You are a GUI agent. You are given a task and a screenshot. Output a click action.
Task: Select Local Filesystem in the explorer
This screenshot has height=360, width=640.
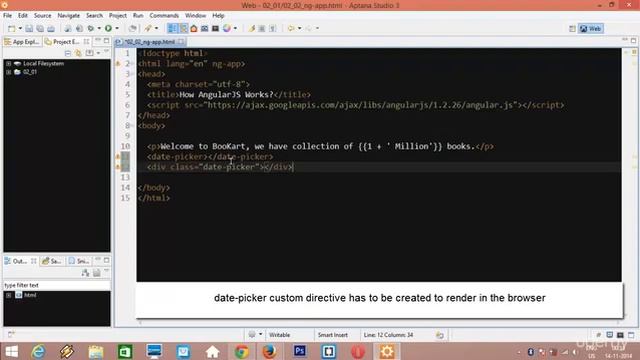pyautogui.click(x=43, y=64)
